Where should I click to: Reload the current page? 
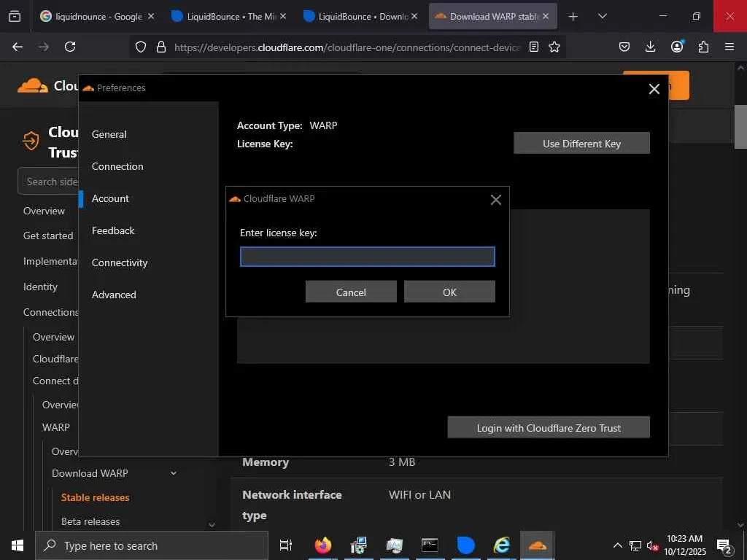point(70,47)
